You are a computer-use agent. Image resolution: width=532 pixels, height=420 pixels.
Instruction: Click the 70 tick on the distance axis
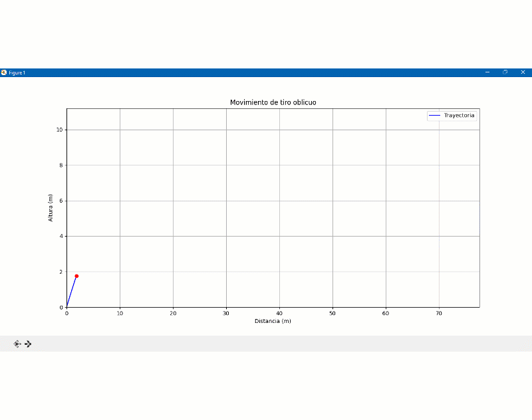(x=438, y=312)
